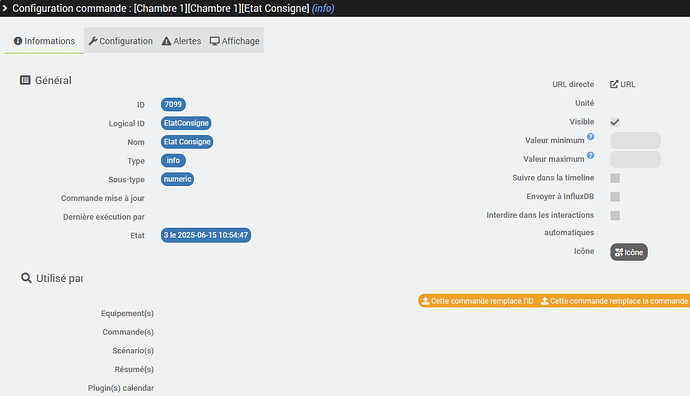This screenshot has height=396, width=690.
Task: Click the chevron arrow beside Configuration commande title
Action: [x=5, y=8]
